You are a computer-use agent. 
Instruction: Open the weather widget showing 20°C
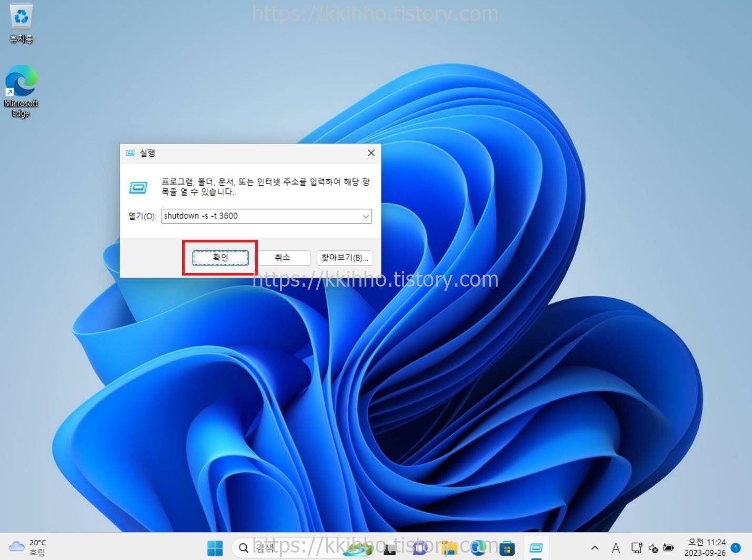click(x=27, y=547)
